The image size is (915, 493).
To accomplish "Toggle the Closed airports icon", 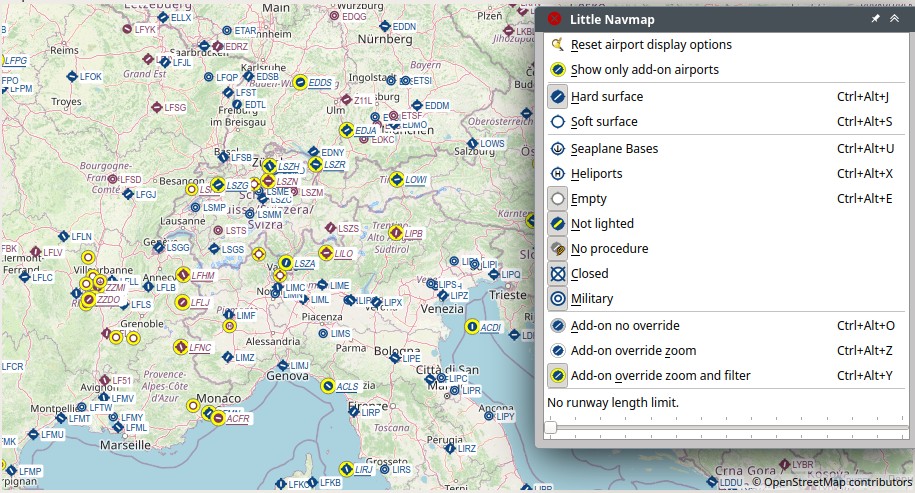I will [558, 274].
